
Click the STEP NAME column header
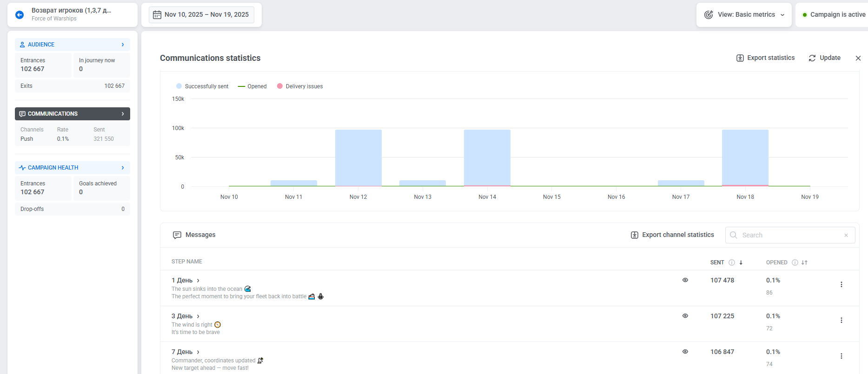pyautogui.click(x=187, y=262)
